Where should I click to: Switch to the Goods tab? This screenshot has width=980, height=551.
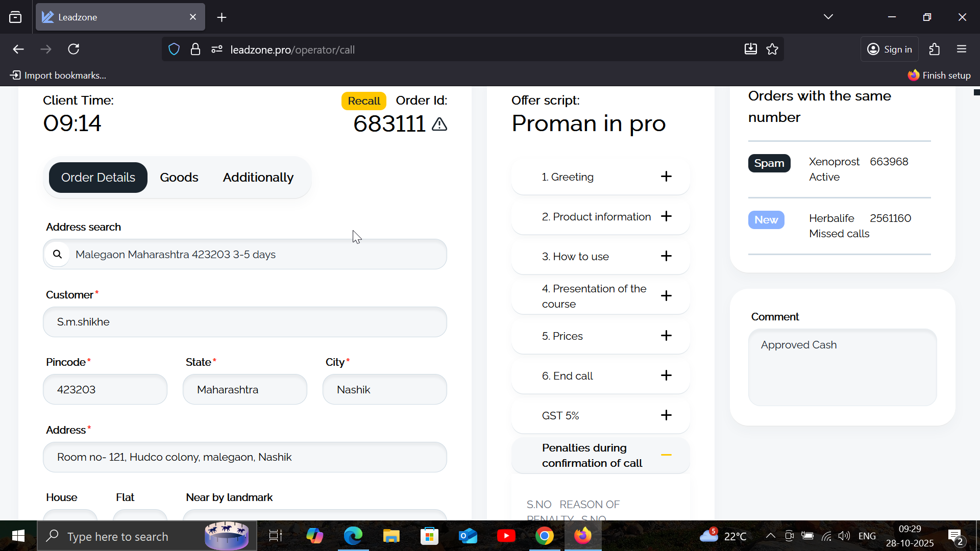179,178
